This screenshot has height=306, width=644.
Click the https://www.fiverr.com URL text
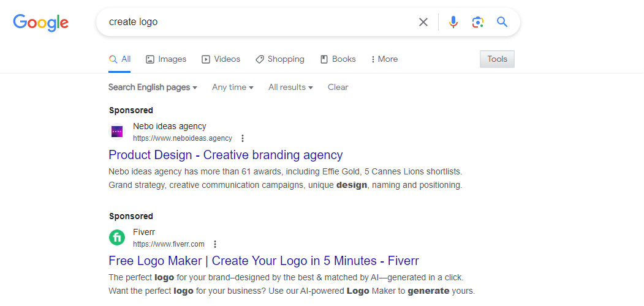tap(169, 244)
